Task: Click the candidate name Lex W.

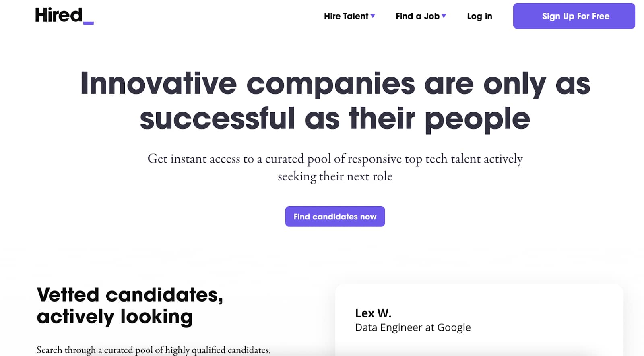Action: pyautogui.click(x=373, y=313)
